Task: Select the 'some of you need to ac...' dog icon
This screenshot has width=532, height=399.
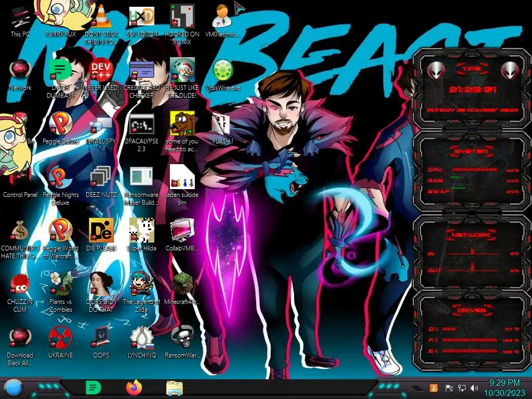Action: [x=182, y=132]
